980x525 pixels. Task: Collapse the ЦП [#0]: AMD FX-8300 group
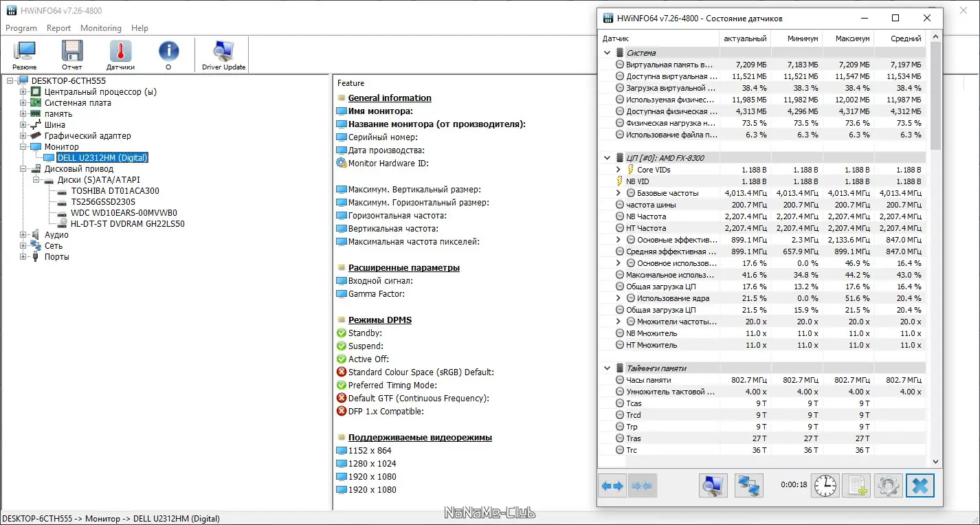607,158
